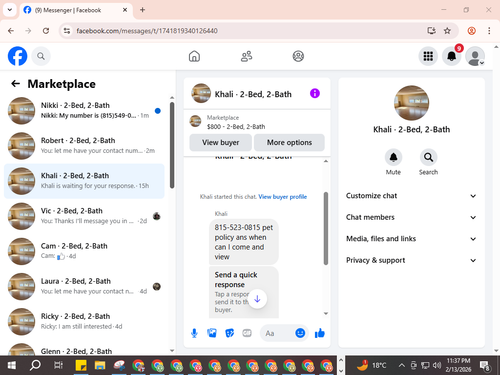Open the $800 Marketplace listing thumbnail

(x=195, y=121)
